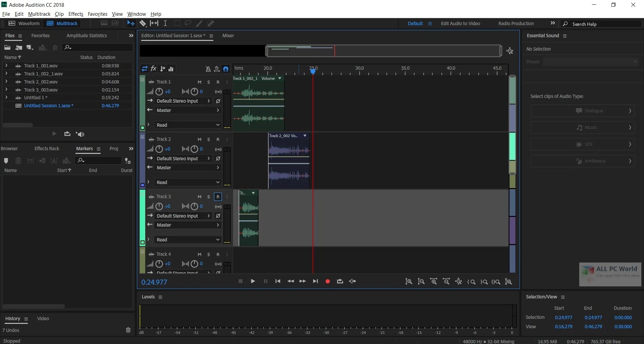The image size is (644, 344).
Task: Open the Multitrack menu
Action: [39, 14]
